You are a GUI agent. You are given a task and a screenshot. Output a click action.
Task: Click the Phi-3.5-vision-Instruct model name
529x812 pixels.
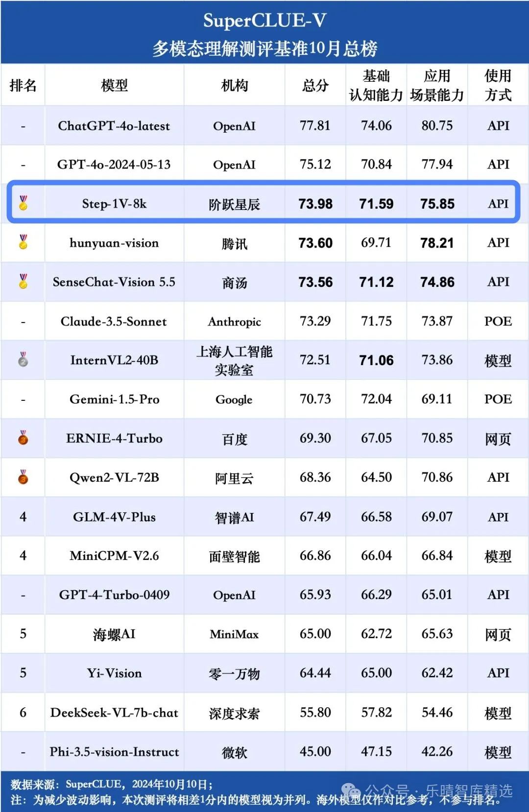coord(114,752)
